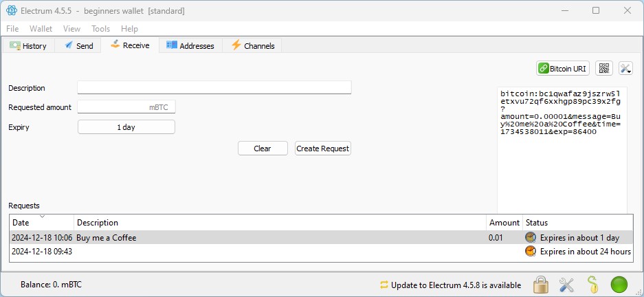Click into the Description text field
Image resolution: width=644 pixels, height=297 pixels.
coord(214,88)
